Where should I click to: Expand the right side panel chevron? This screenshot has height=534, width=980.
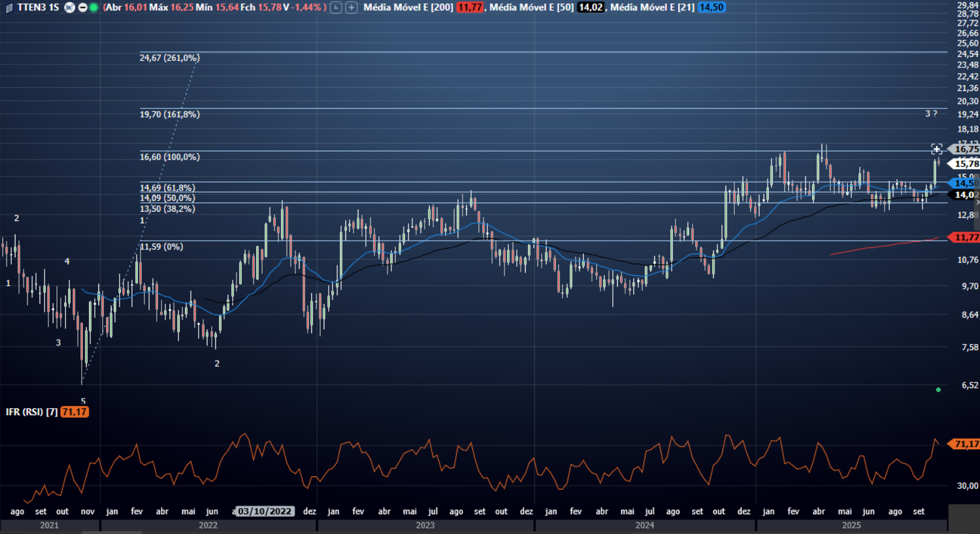pyautogui.click(x=976, y=202)
